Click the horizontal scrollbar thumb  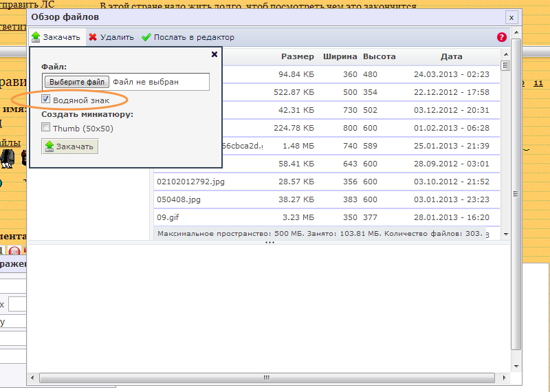click(267, 378)
